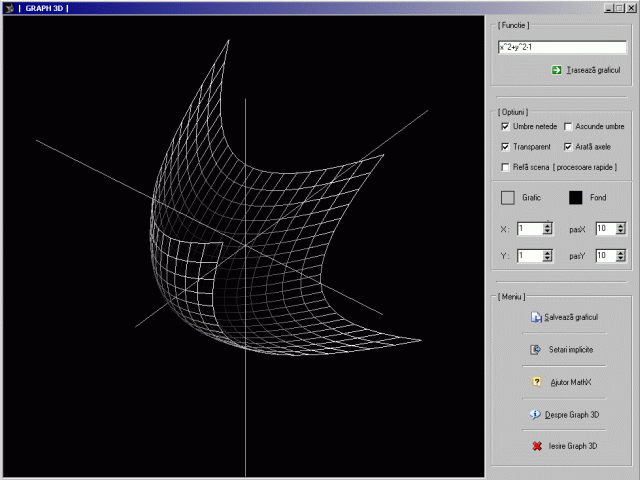
Task: Disable the Arată axele checkbox
Action: click(568, 147)
